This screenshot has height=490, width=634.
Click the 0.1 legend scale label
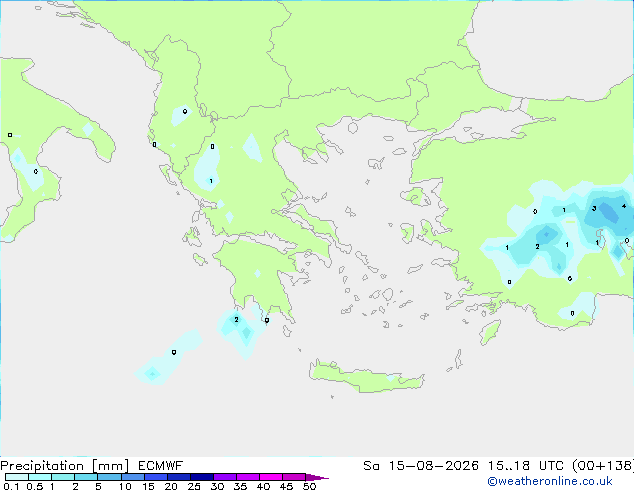tap(11, 486)
